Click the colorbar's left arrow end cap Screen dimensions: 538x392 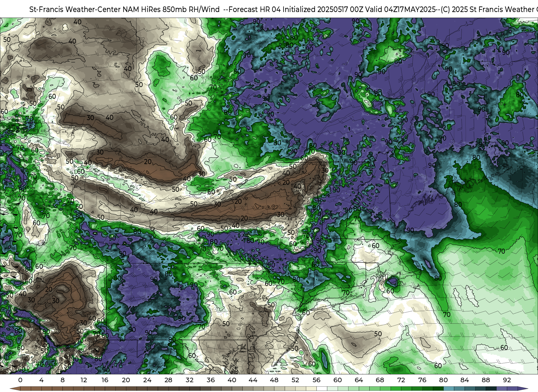tap(15, 389)
